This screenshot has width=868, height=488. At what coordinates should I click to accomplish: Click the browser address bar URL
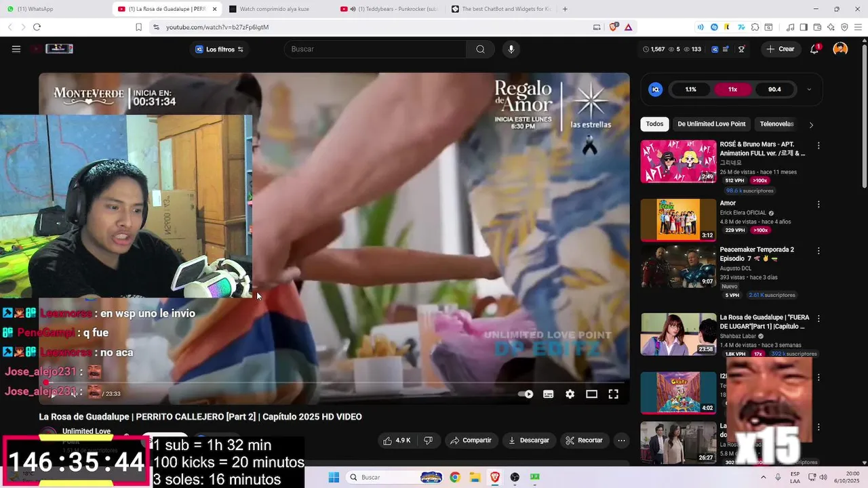[217, 27]
